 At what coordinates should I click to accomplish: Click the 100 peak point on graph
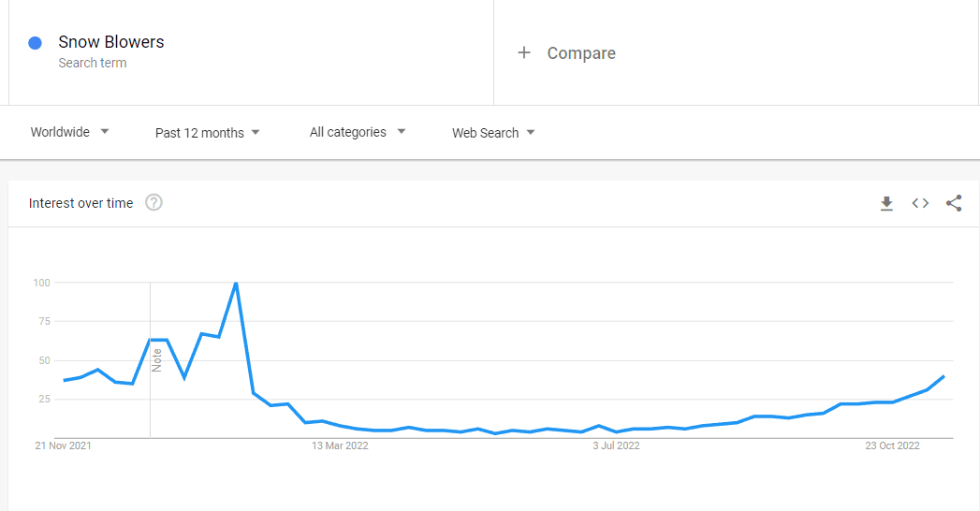236,283
